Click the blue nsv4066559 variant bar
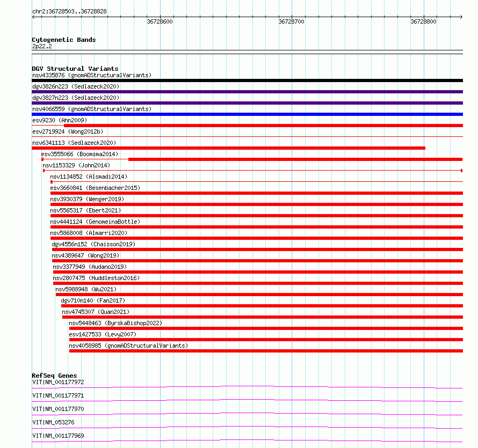 [x=247, y=114]
